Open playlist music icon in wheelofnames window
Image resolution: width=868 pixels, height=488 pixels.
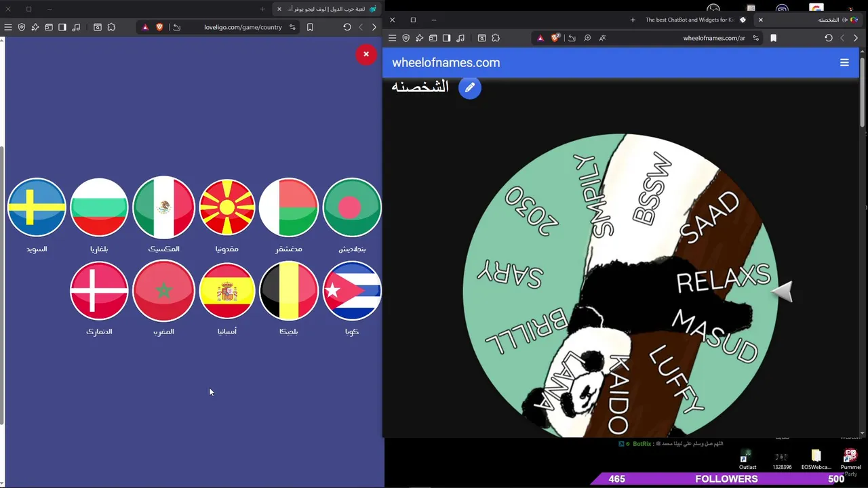pos(460,38)
